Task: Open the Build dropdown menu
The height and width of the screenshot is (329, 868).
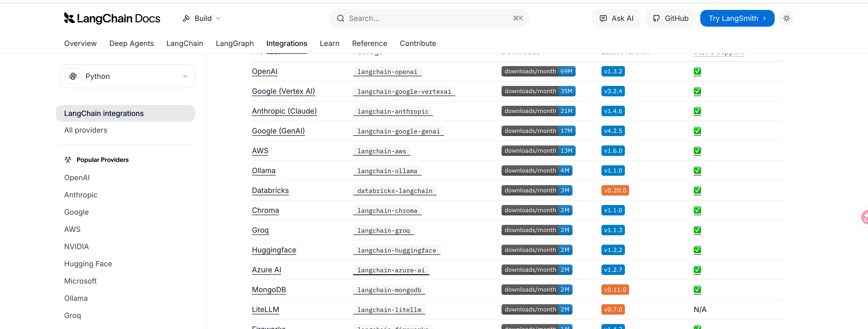Action: pos(202,18)
